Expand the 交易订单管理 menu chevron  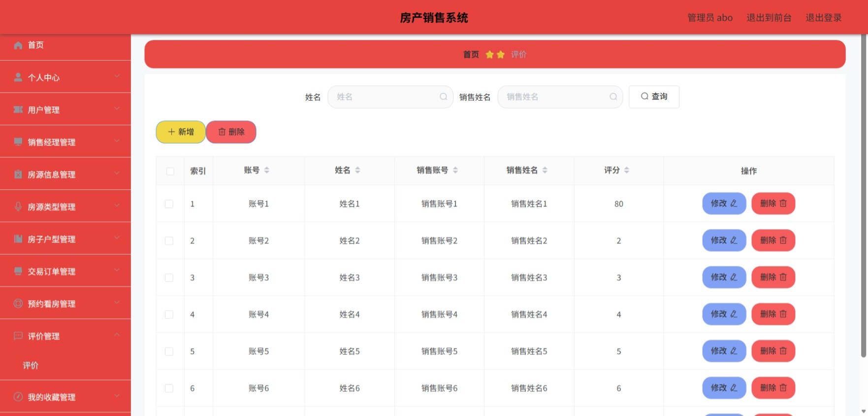point(117,270)
